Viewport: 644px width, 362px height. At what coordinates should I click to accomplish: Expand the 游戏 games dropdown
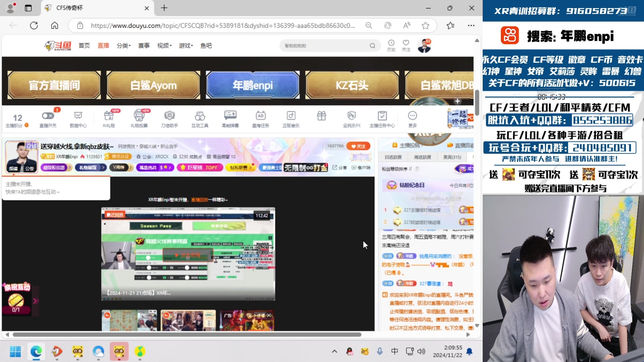pos(186,46)
